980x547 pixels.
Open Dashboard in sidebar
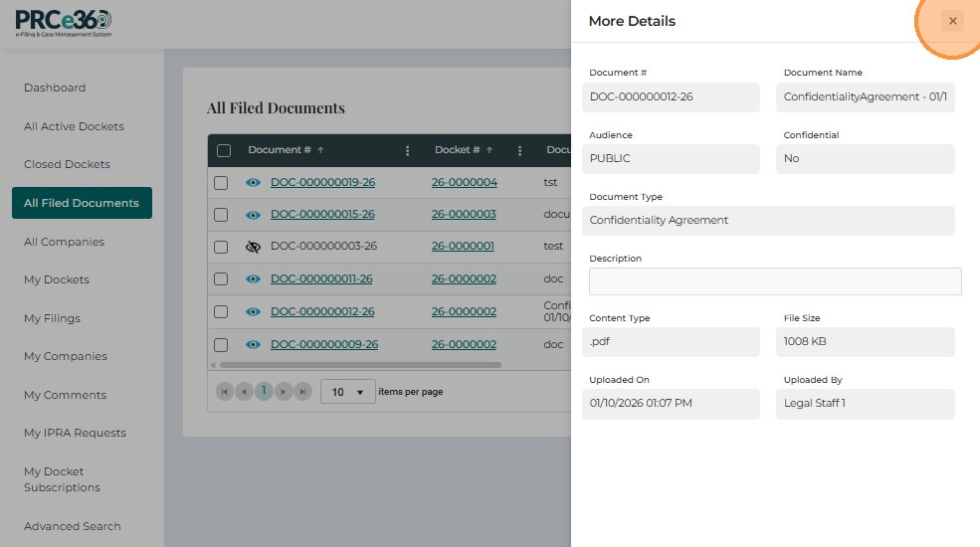(55, 89)
